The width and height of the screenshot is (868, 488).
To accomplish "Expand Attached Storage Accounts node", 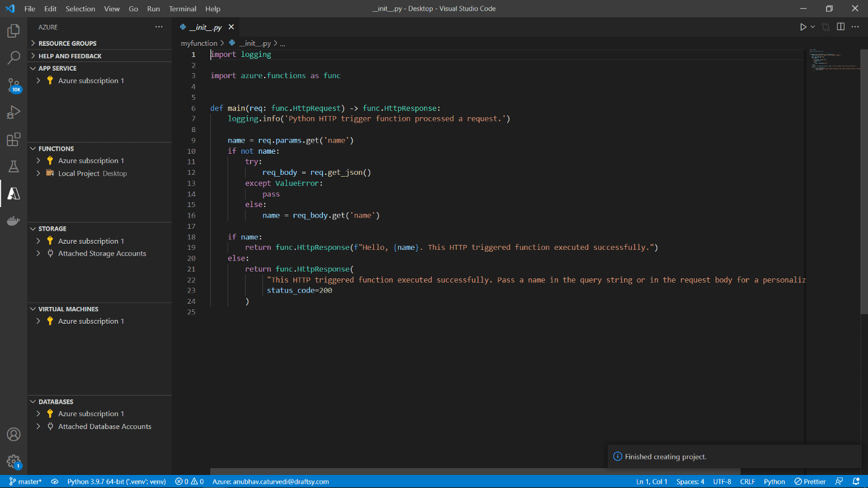I will coord(102,254).
